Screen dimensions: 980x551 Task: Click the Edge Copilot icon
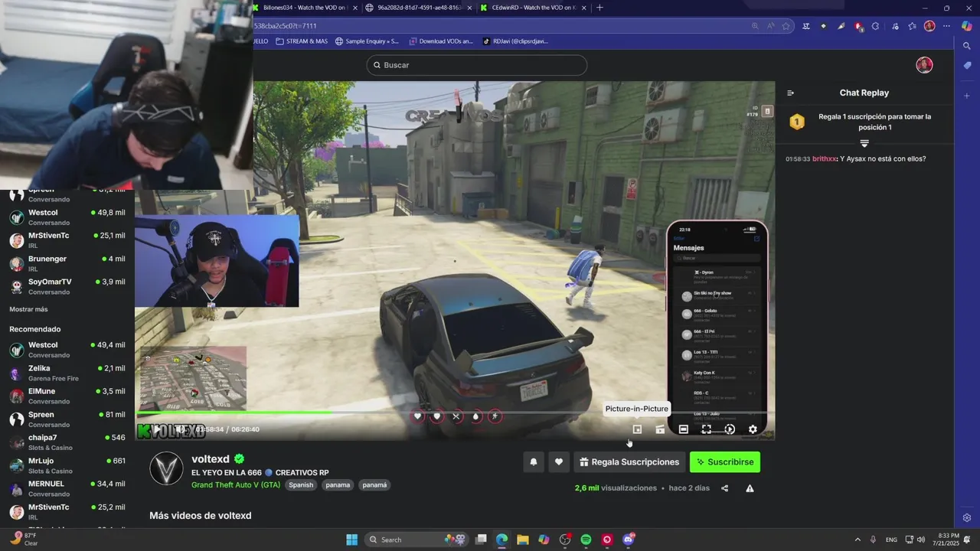pyautogui.click(x=966, y=26)
